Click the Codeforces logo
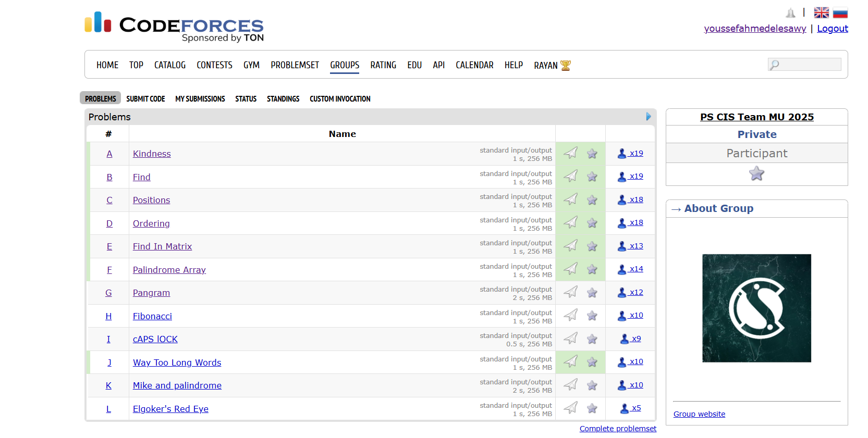Image resolution: width=868 pixels, height=438 pixels. coord(174,26)
